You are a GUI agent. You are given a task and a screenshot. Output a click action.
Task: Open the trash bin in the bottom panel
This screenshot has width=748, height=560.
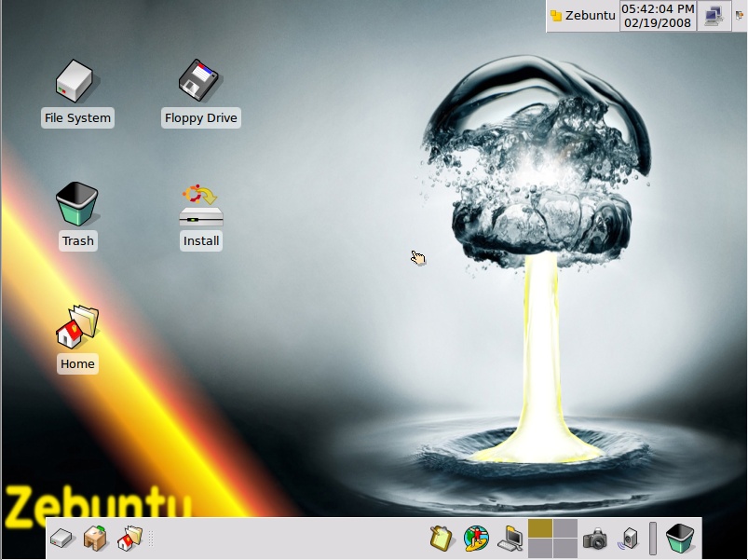680,539
